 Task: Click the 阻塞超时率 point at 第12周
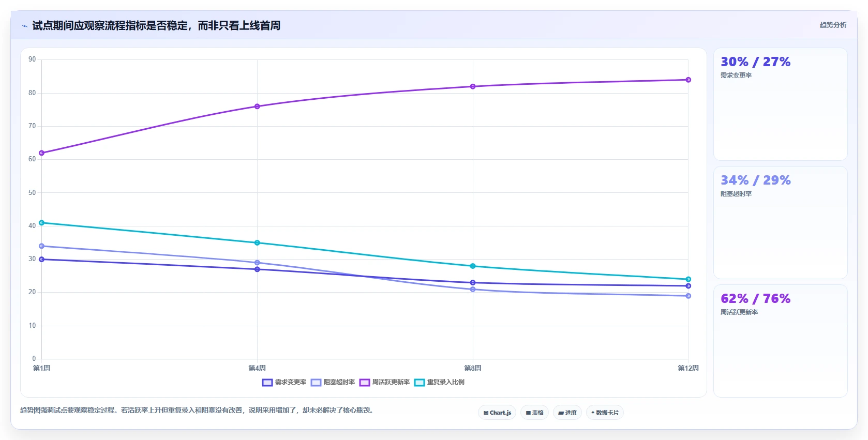[688, 296]
